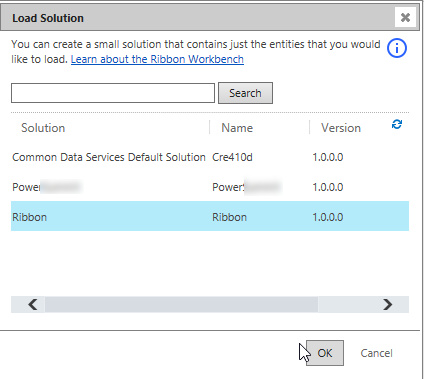Screen dimensions: 424x379
Task: Sort by Name column header
Action: pos(237,128)
